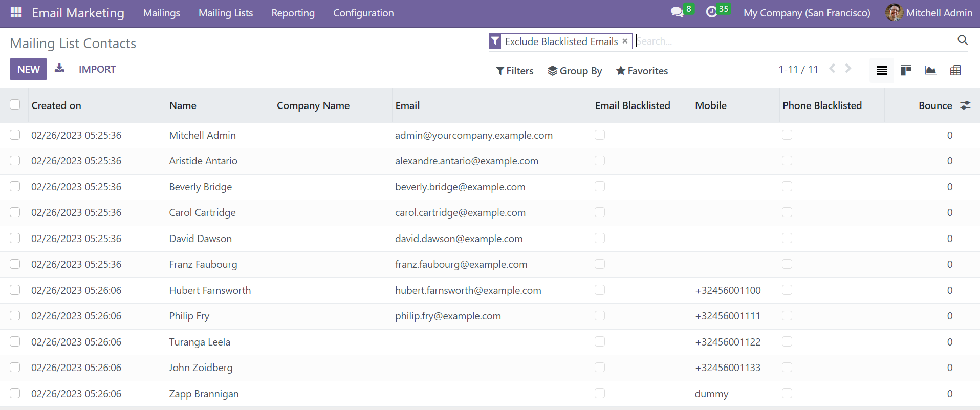This screenshot has width=980, height=410.
Task: Click the Email Marketing app title
Action: 78,13
